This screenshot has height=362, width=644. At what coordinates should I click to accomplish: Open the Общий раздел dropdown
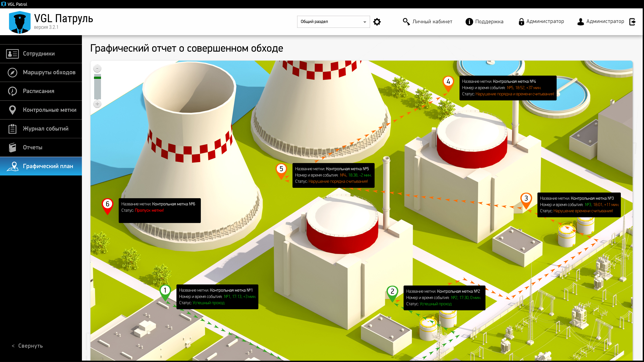coord(333,22)
